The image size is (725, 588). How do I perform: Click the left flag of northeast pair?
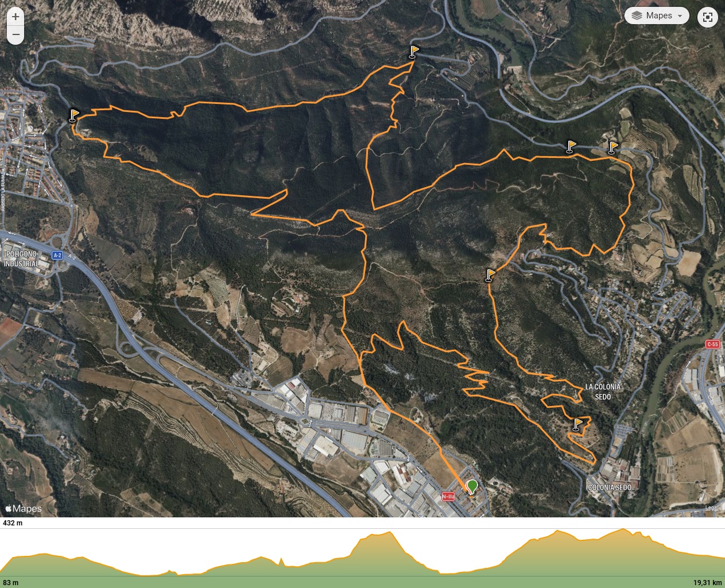click(x=571, y=146)
